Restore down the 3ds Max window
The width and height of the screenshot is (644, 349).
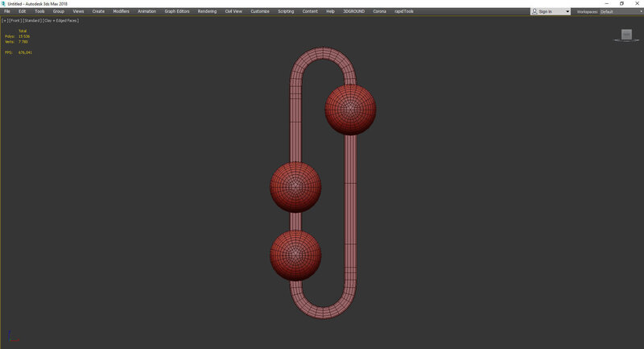pyautogui.click(x=621, y=3)
